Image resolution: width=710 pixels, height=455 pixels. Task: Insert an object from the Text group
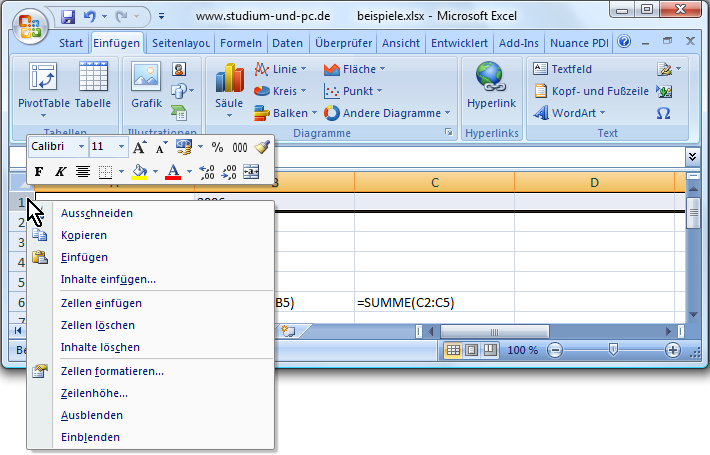(664, 91)
